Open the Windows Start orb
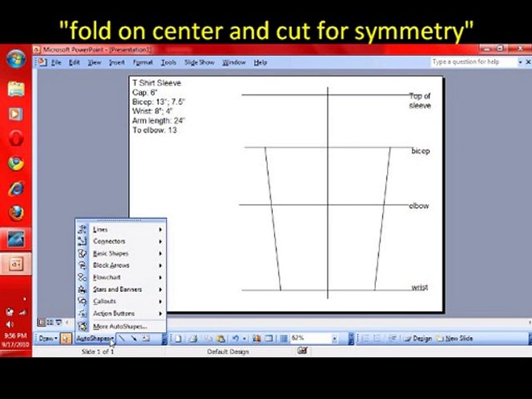The height and width of the screenshot is (399, 532). (x=16, y=60)
